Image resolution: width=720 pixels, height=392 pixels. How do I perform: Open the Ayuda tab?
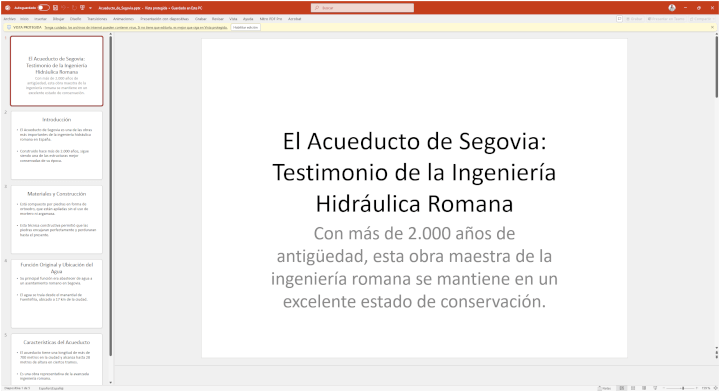[x=248, y=19]
